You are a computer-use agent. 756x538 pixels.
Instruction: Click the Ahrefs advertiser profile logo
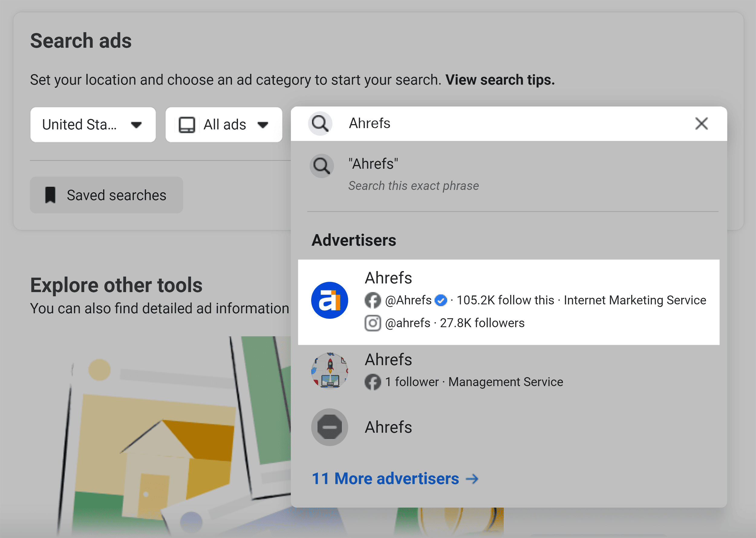pos(329,300)
